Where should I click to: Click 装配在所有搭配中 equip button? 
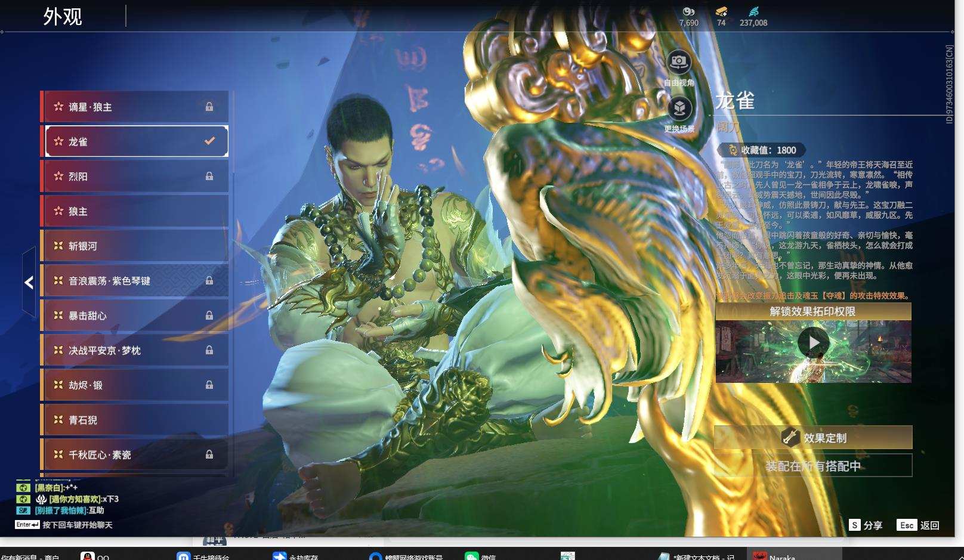click(x=813, y=466)
